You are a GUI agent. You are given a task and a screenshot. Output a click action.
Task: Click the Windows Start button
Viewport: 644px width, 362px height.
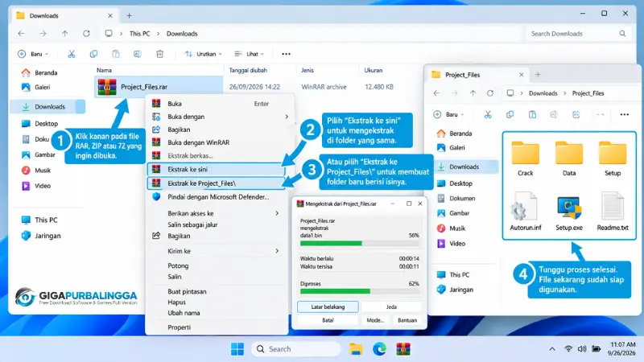237,349
